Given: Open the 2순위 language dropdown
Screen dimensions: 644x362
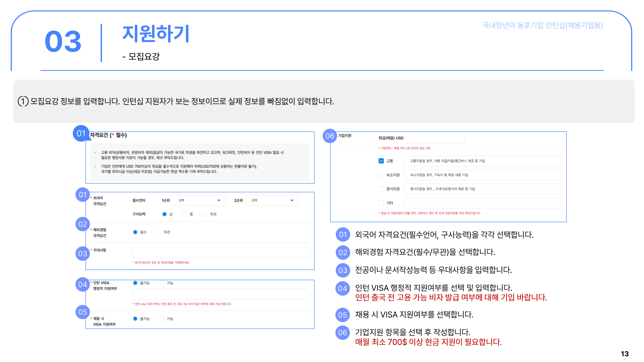Looking at the screenshot, I should [x=272, y=200].
